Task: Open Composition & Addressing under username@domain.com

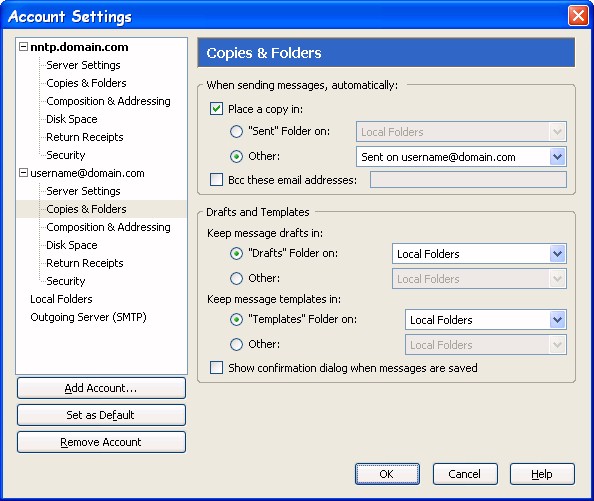Action: [108, 227]
